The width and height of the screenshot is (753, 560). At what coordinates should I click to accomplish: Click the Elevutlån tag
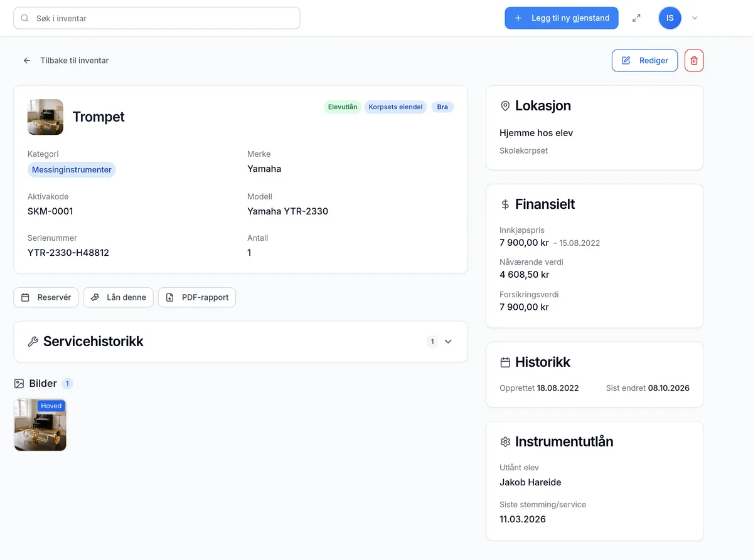pyautogui.click(x=343, y=107)
